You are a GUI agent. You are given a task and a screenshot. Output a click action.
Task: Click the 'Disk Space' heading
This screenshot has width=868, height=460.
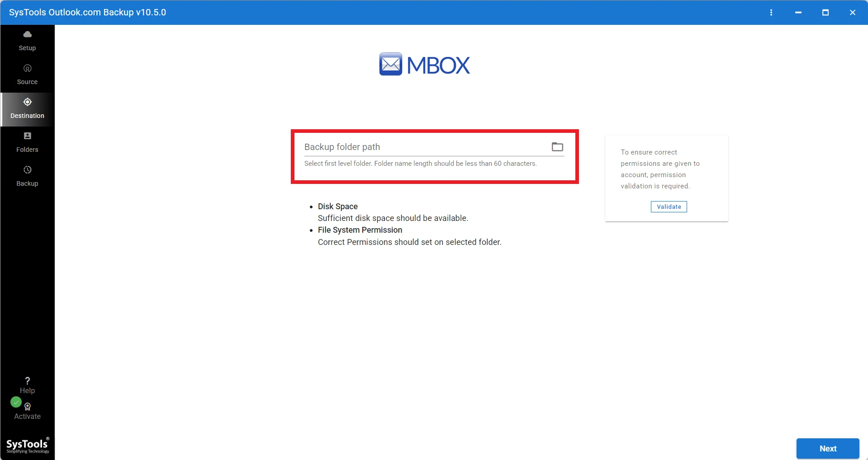(x=337, y=207)
